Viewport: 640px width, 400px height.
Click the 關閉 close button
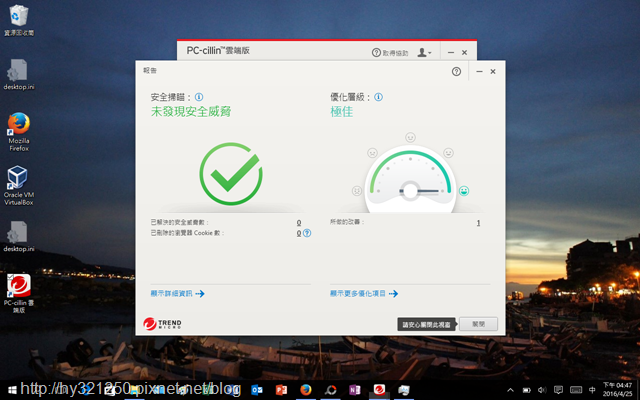click(478, 324)
